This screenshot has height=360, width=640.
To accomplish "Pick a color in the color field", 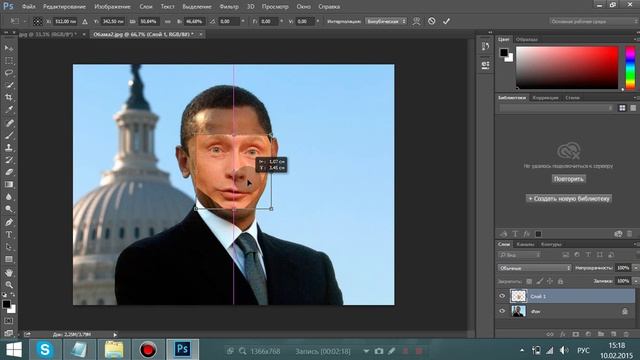I will point(567,67).
